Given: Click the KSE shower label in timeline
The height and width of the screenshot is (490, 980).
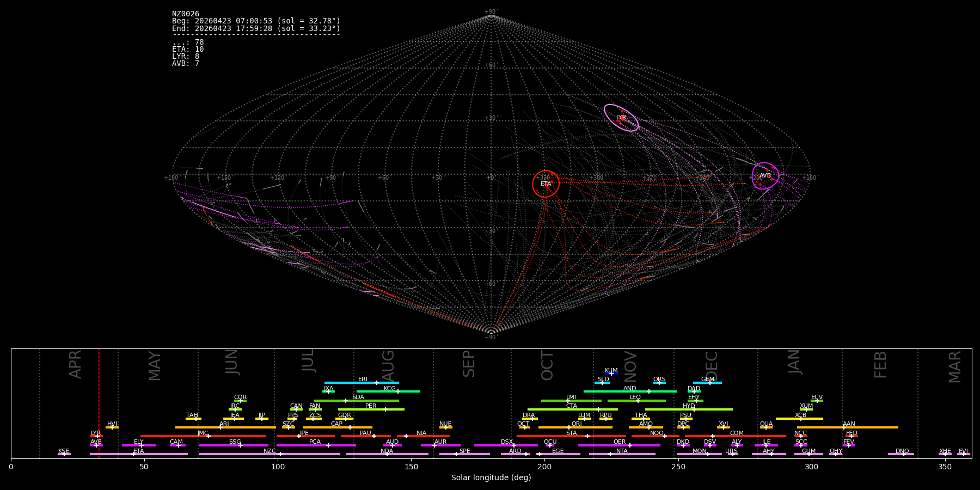Looking at the screenshot, I should tap(64, 451).
